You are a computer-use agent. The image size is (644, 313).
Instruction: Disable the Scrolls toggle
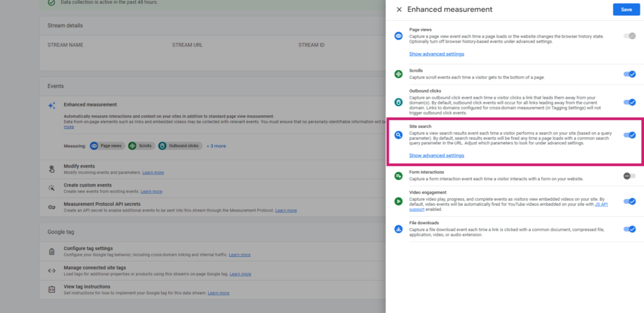click(629, 74)
